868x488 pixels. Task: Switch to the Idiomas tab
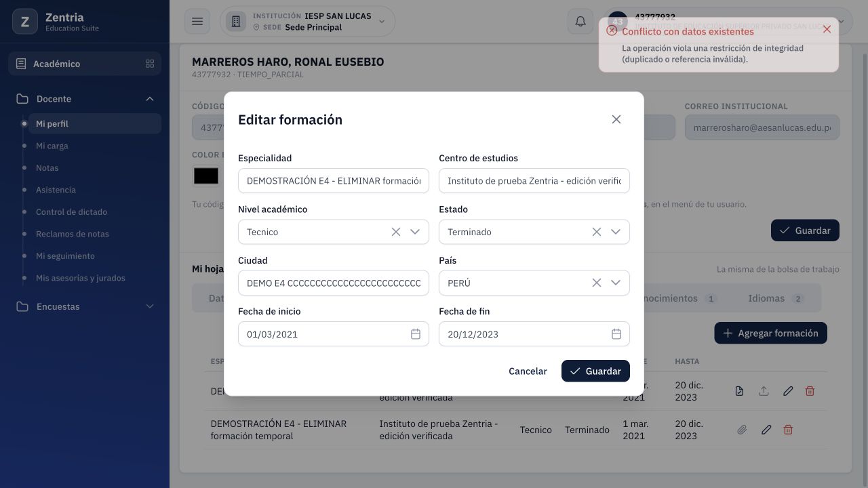pyautogui.click(x=775, y=298)
